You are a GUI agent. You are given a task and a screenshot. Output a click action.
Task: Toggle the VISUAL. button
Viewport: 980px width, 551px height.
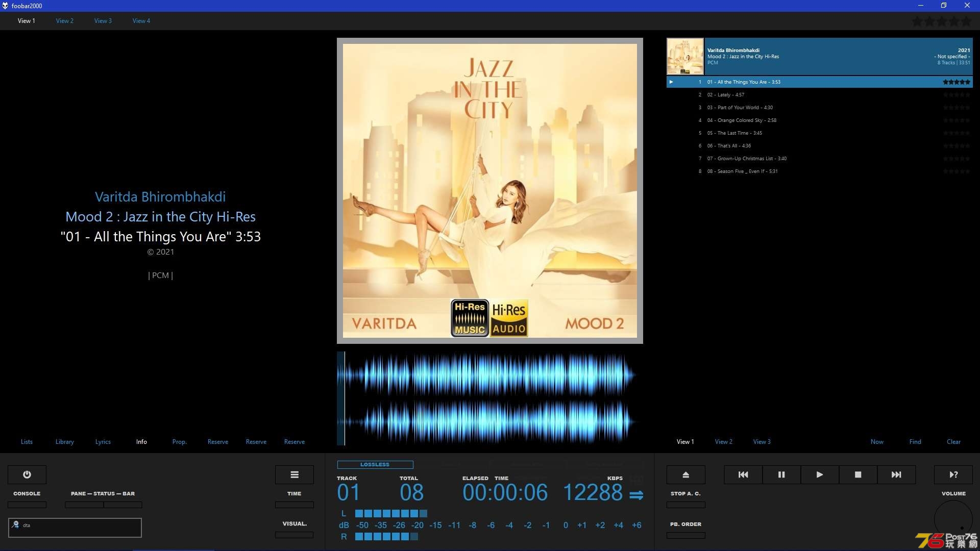point(295,535)
